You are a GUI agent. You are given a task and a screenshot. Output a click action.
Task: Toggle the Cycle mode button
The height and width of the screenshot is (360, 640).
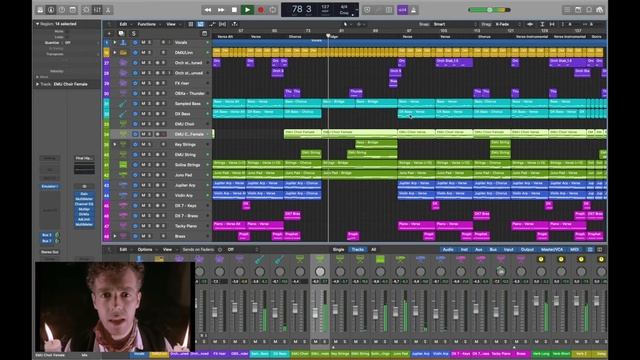tap(273, 10)
